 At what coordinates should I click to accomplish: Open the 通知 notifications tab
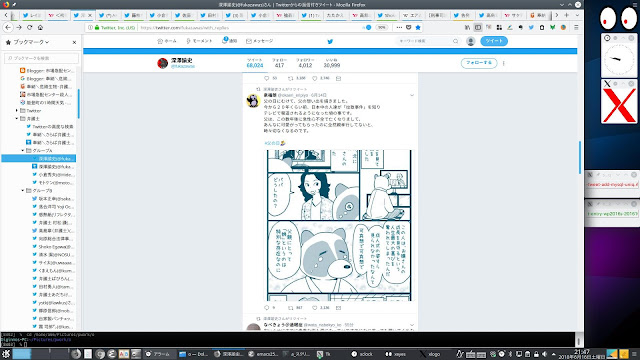230,41
